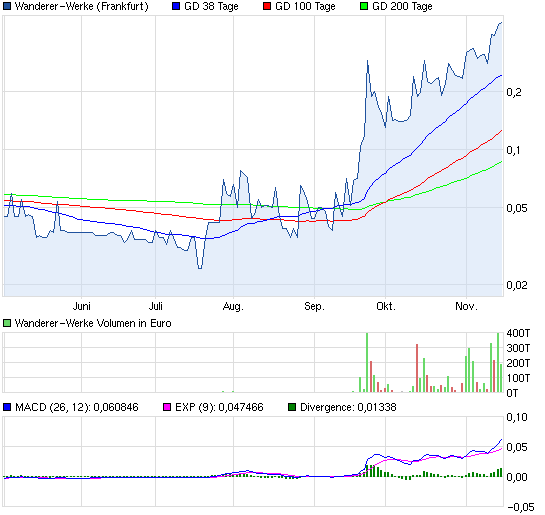Click the 'Aug.' month axis label
Viewport: 545px width, 515px height.
(x=233, y=306)
